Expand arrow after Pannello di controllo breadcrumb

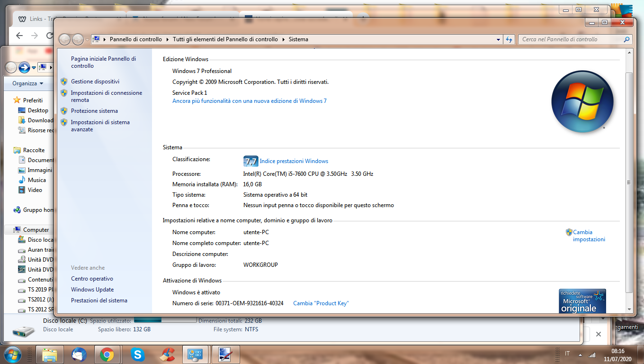[167, 39]
